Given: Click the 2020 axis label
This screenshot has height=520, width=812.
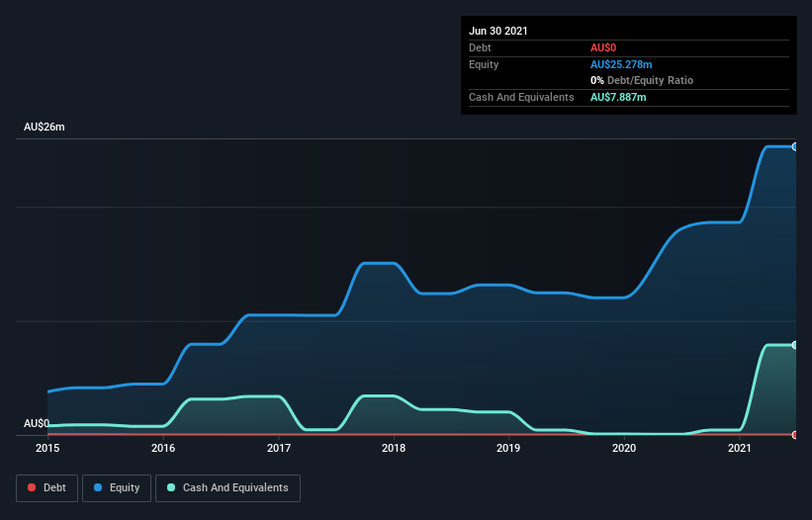Looking at the screenshot, I should [x=624, y=448].
